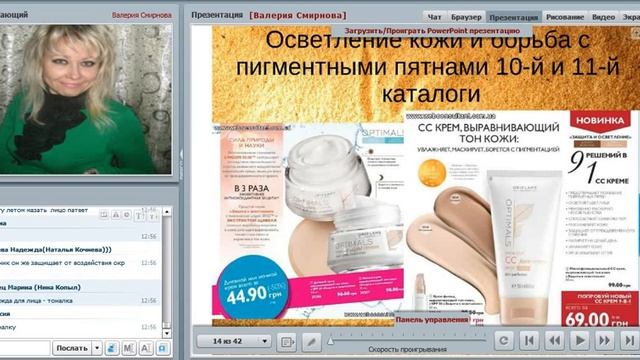The height and width of the screenshot is (360, 640).
Task: Click the rightmost blue chat toolbar icon
Action: click(x=162, y=348)
